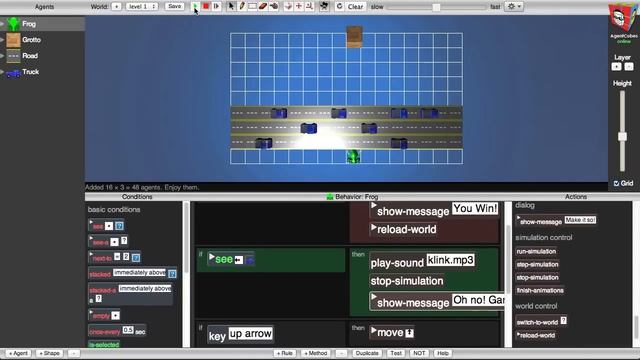Screen dimensions: 640x360
Task: Run the simulation with the green play icon
Action: (x=195, y=6)
